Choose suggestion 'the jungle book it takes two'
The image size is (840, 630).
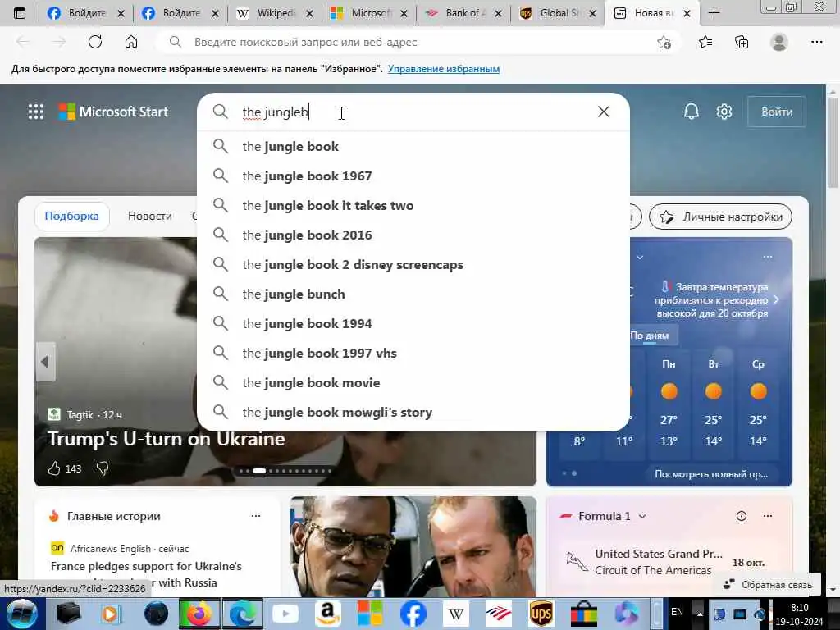[413, 205]
